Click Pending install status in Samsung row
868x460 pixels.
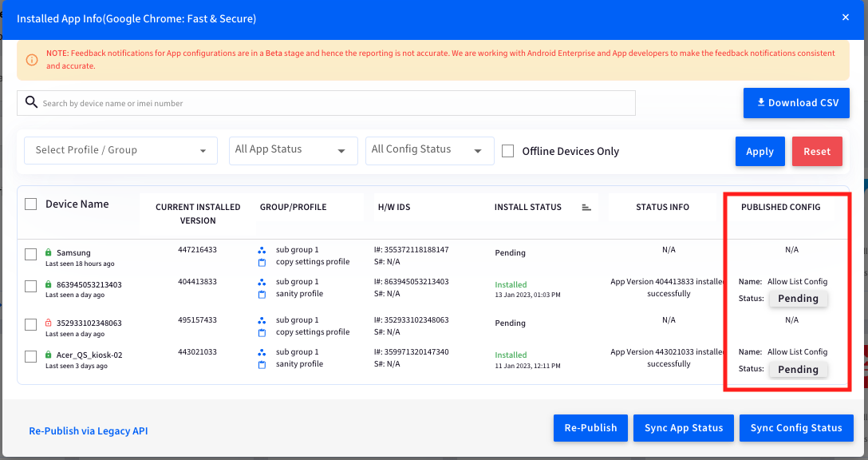[511, 252]
